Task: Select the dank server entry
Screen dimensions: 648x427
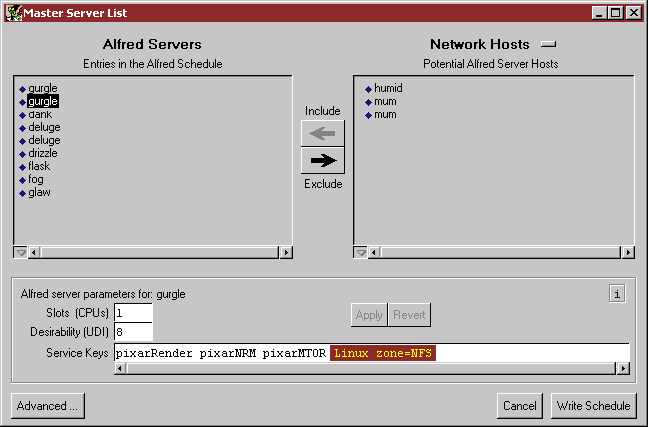Action: tap(40, 115)
